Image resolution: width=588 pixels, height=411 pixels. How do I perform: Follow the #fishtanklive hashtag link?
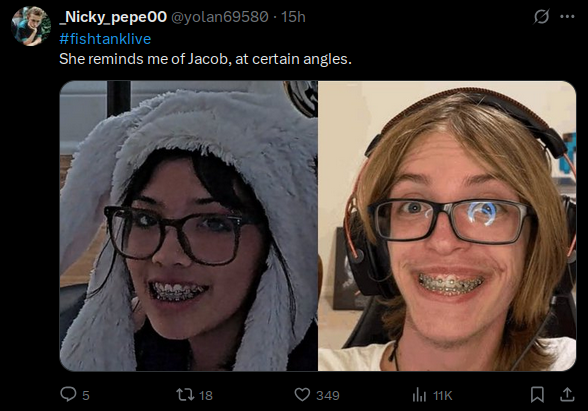click(x=105, y=39)
